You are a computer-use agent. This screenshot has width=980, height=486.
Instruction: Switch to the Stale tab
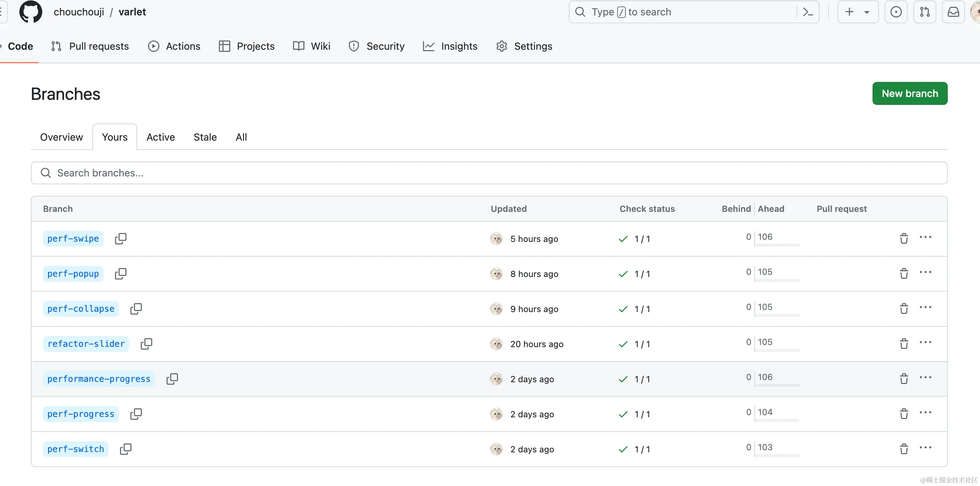pos(205,137)
